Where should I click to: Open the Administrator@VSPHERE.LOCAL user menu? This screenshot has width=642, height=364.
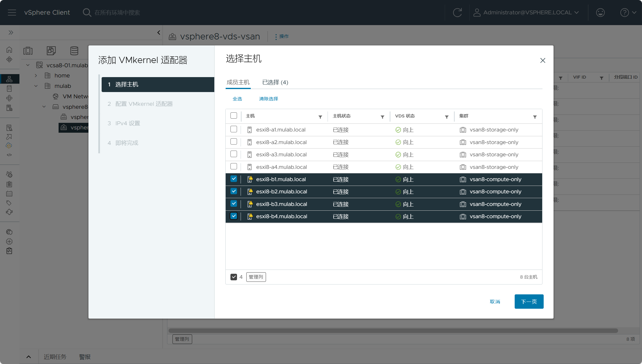(526, 13)
